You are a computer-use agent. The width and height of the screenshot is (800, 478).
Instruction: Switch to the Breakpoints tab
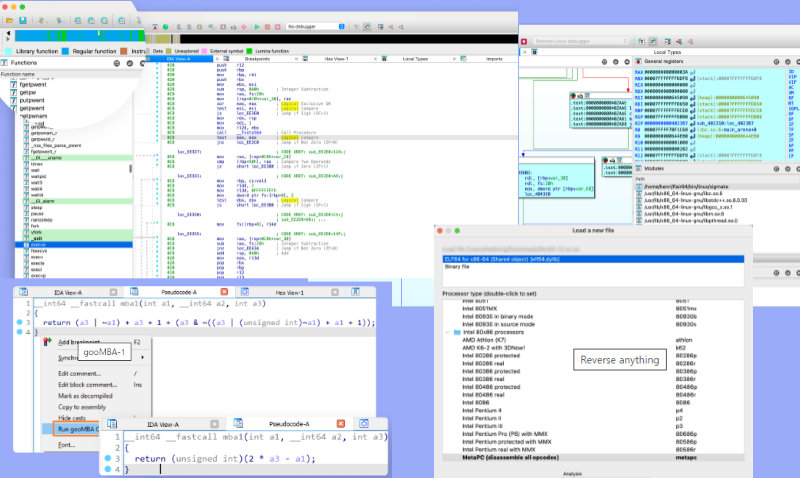coord(257,59)
